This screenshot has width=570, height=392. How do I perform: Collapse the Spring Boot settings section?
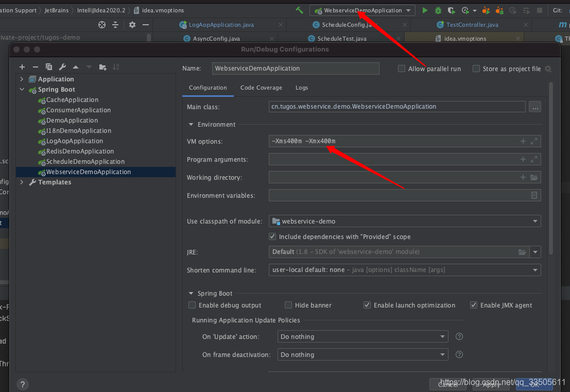tap(191, 293)
